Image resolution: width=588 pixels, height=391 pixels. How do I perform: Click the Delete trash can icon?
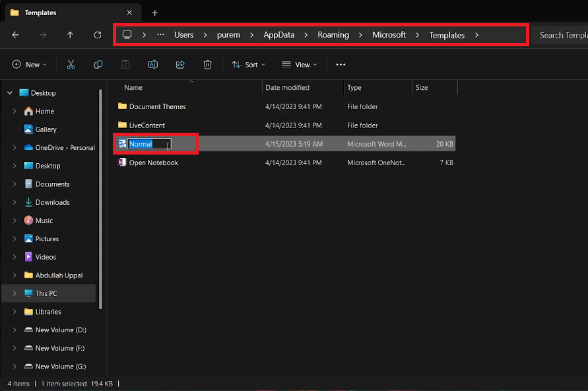(207, 65)
